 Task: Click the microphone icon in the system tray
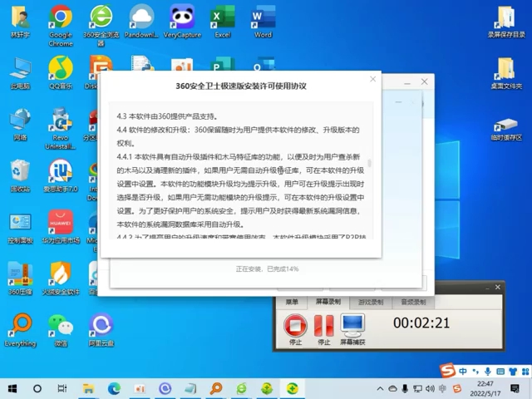(405, 389)
